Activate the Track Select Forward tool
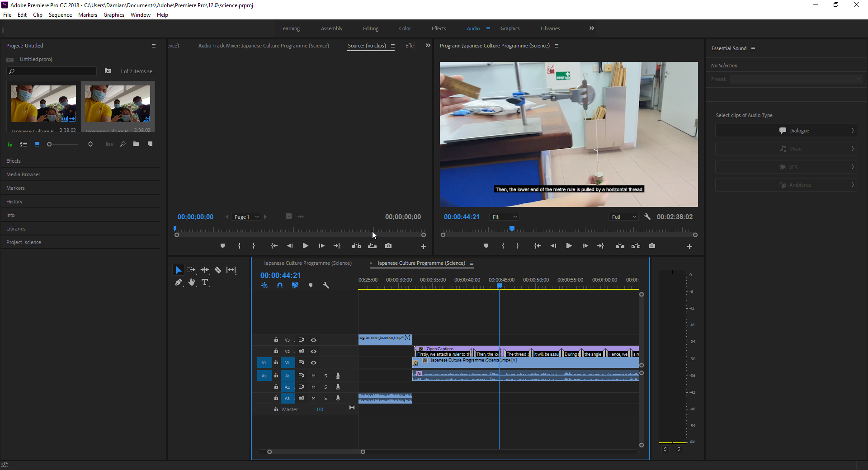 coord(191,270)
